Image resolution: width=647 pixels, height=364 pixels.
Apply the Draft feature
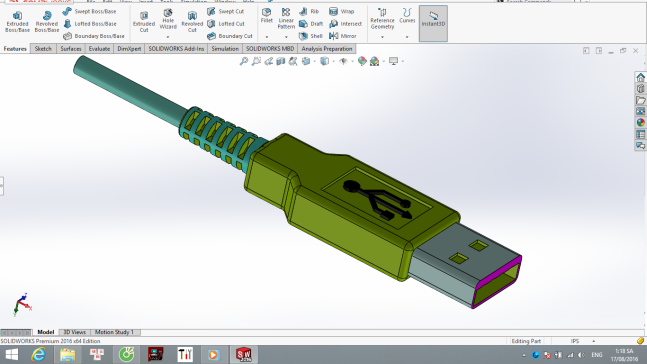[311, 24]
